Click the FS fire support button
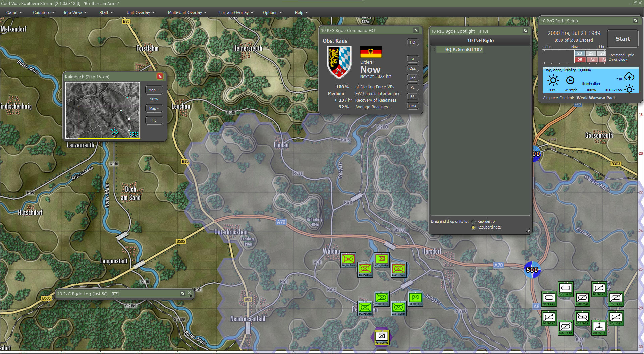This screenshot has width=644, height=354. pyautogui.click(x=412, y=96)
